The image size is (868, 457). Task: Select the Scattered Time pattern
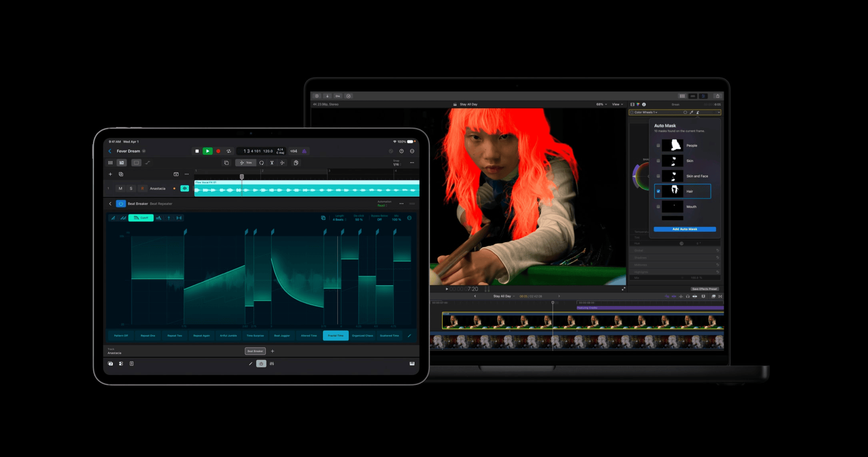point(389,336)
